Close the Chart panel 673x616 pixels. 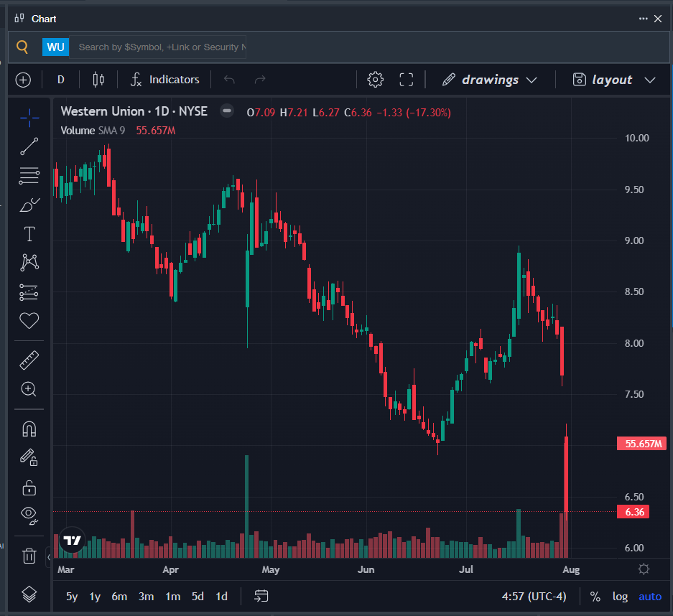point(658,19)
